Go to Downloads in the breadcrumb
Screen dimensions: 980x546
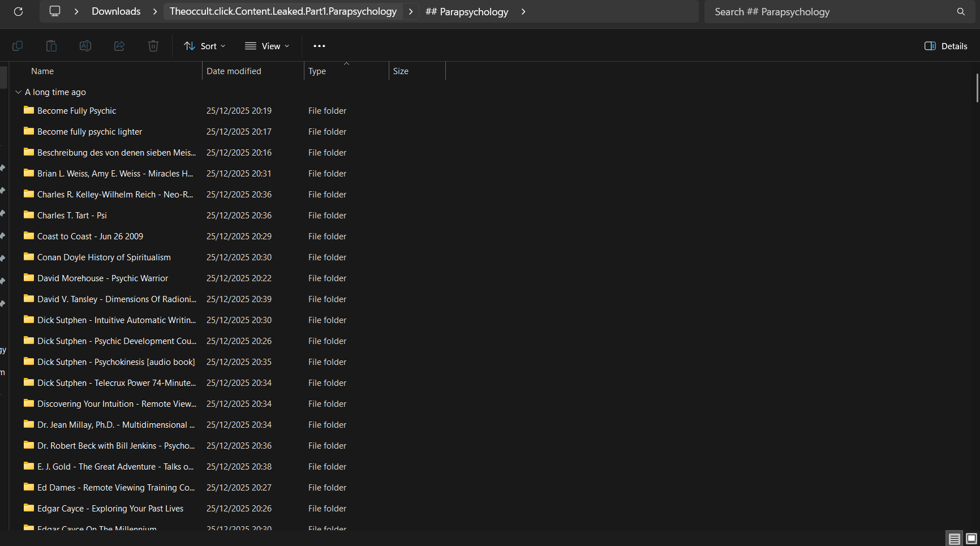point(116,11)
